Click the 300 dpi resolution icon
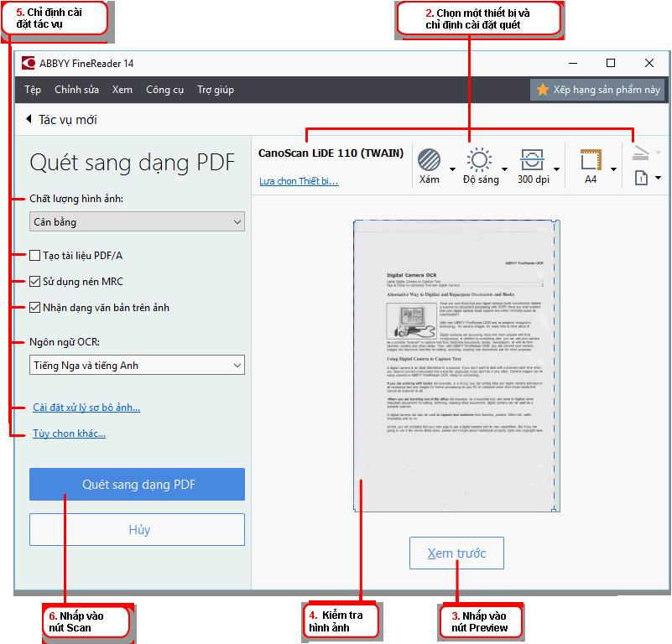Screen dimensions: 672x644 coord(532,160)
